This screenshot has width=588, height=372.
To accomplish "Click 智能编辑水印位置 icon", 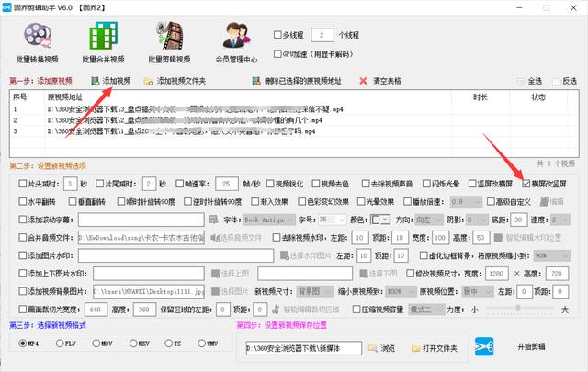I will click(x=498, y=238).
